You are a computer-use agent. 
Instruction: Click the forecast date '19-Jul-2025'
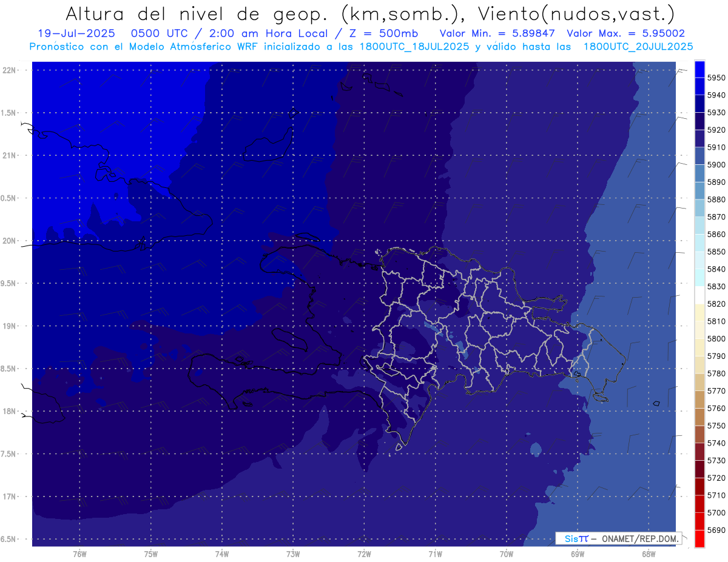click(x=76, y=34)
